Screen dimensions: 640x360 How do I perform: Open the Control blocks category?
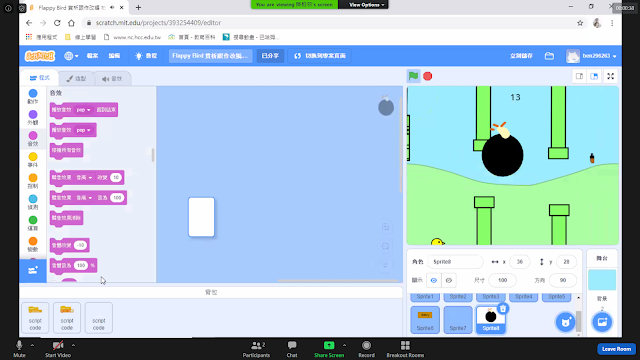(33, 181)
